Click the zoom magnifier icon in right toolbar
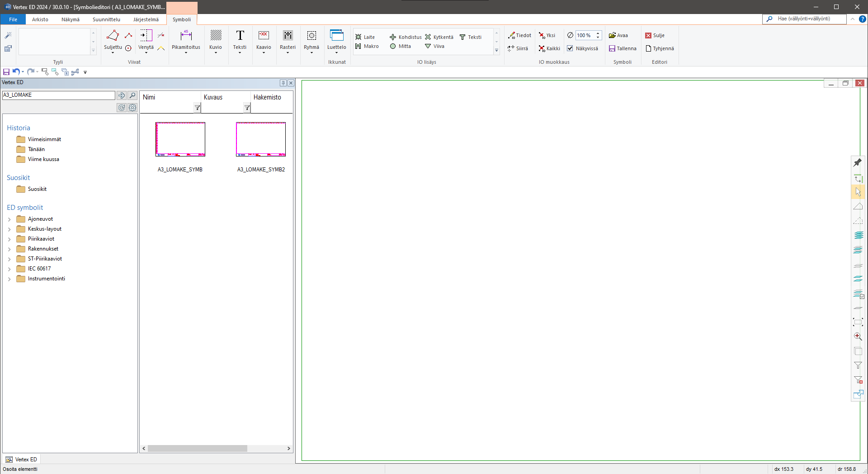868x474 pixels. point(858,337)
